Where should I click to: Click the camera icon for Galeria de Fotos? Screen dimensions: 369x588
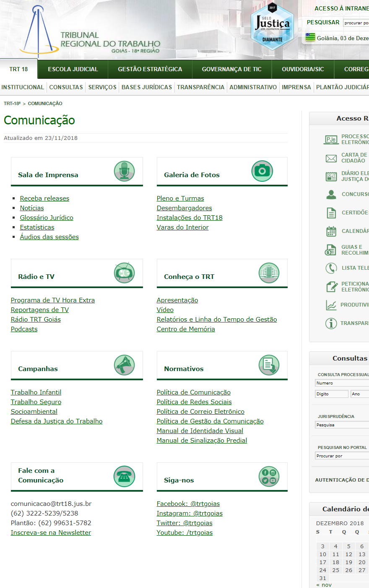tap(262, 171)
